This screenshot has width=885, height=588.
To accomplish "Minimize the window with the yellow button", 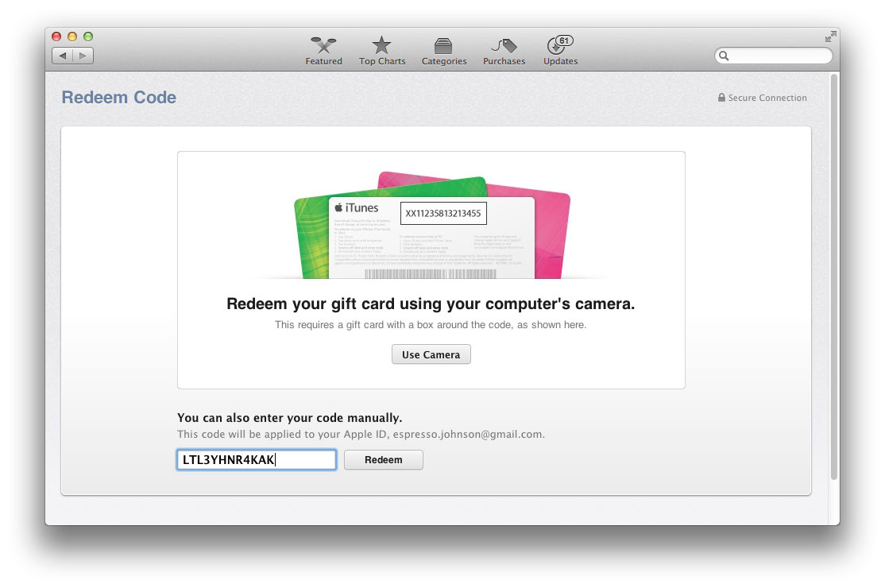I will [72, 37].
